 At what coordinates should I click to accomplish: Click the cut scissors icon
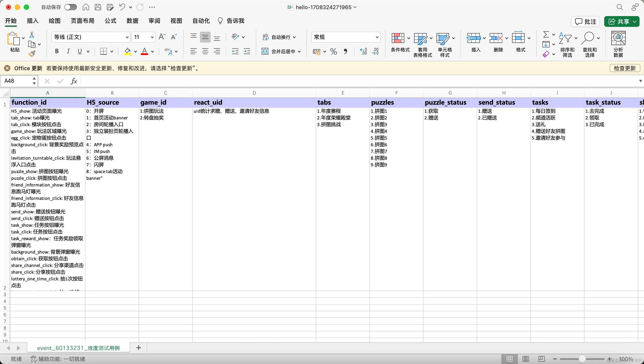click(32, 35)
